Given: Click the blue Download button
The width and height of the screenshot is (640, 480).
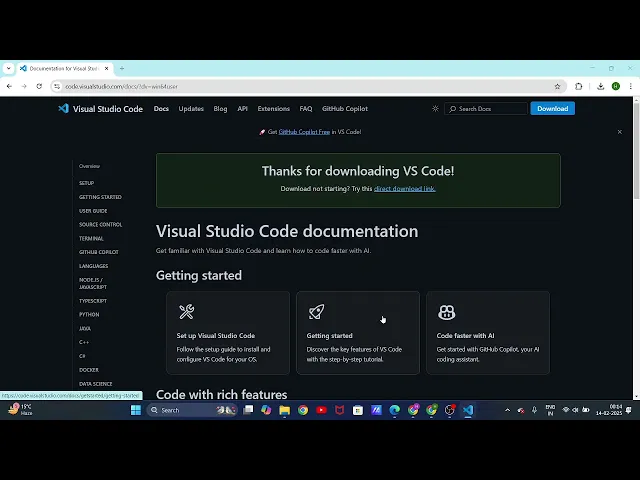Looking at the screenshot, I should (553, 109).
